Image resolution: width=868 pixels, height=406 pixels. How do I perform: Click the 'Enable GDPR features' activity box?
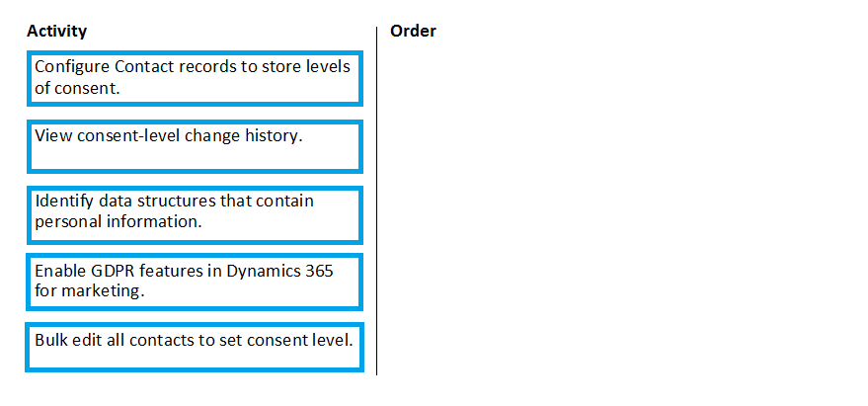pos(194,282)
